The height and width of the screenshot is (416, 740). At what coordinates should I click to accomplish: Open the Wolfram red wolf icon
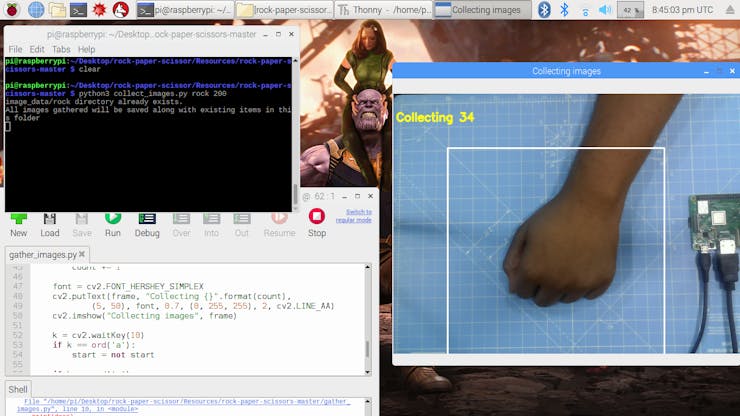pos(121,9)
